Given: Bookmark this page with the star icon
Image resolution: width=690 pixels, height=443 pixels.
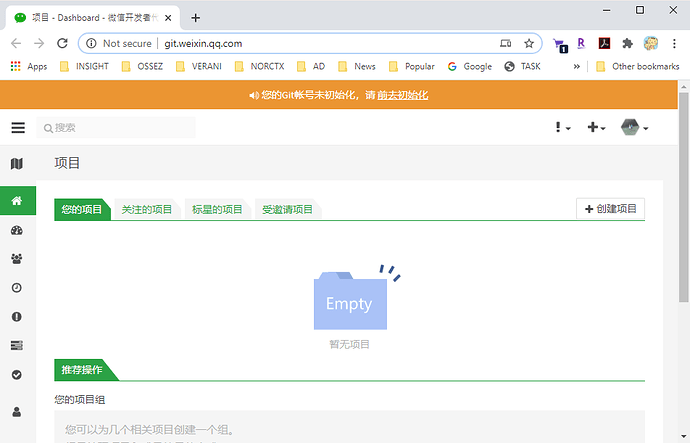Looking at the screenshot, I should (x=529, y=43).
